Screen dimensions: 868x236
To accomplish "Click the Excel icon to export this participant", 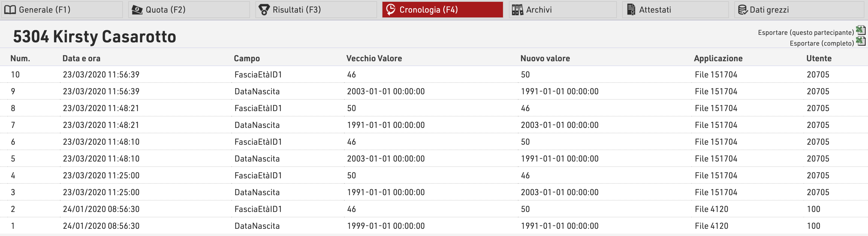I will pos(861,30).
